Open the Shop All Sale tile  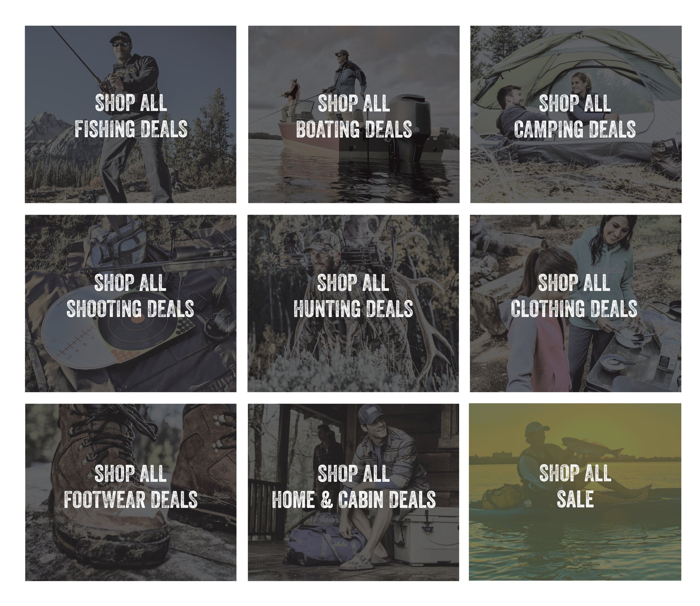coord(575,492)
